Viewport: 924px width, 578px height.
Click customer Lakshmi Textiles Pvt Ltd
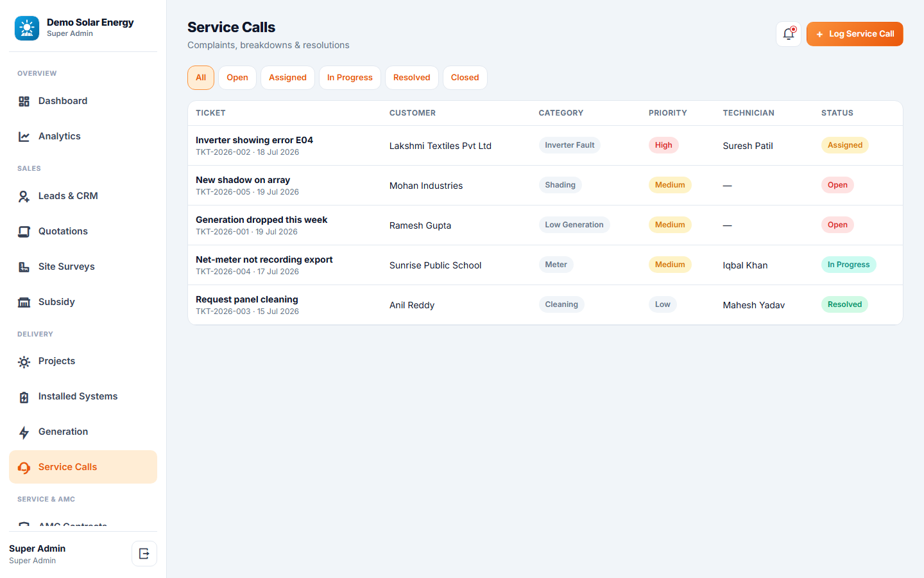pos(440,146)
